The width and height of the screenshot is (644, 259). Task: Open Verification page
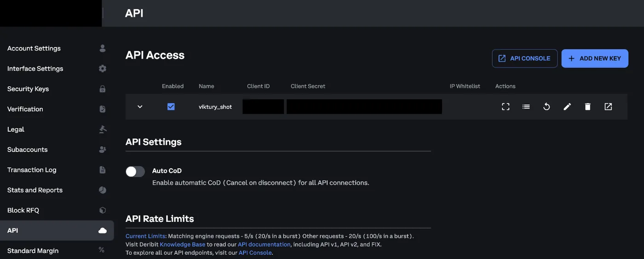pos(25,109)
